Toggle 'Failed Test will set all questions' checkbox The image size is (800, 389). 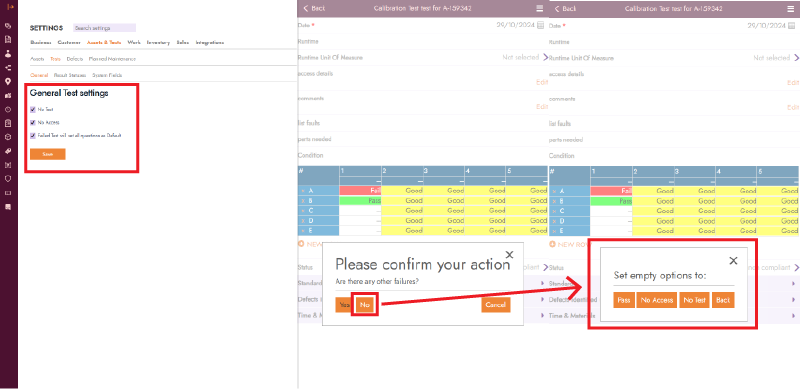tap(33, 136)
